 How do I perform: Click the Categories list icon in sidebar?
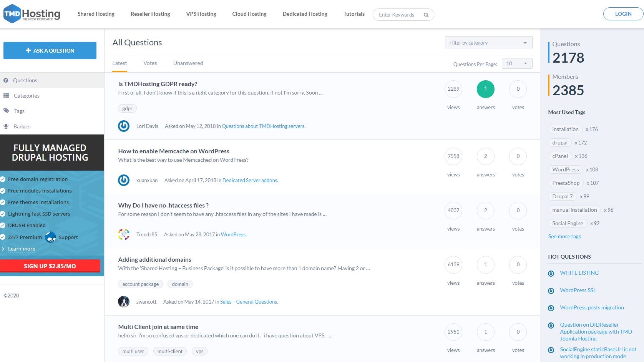pyautogui.click(x=6, y=96)
